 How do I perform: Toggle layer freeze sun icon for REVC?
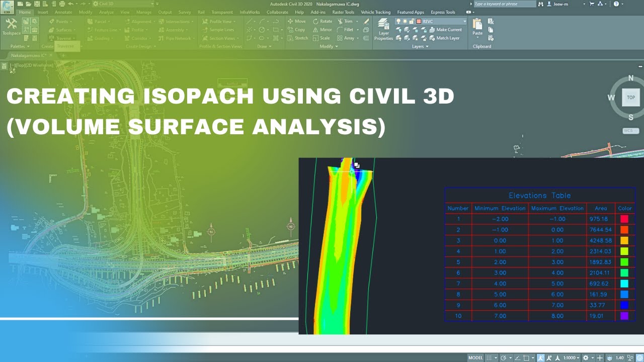point(405,22)
